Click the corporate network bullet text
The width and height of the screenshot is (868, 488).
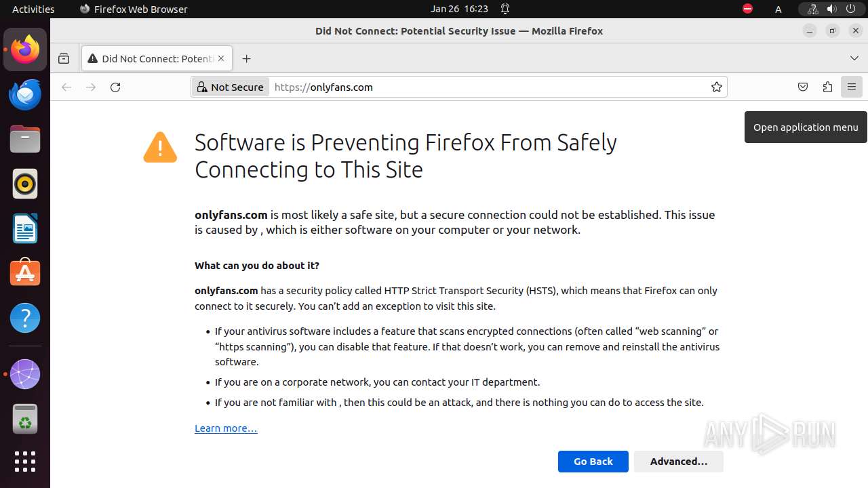[377, 382]
